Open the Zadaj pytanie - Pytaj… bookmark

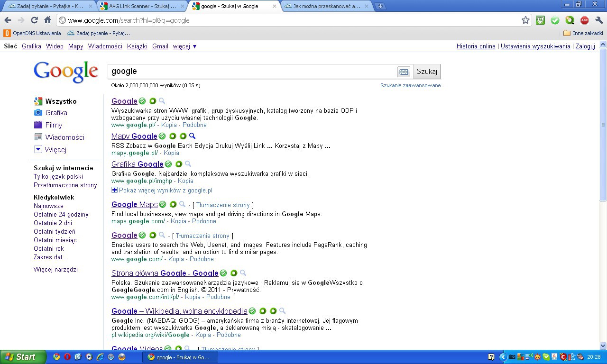tap(99, 33)
